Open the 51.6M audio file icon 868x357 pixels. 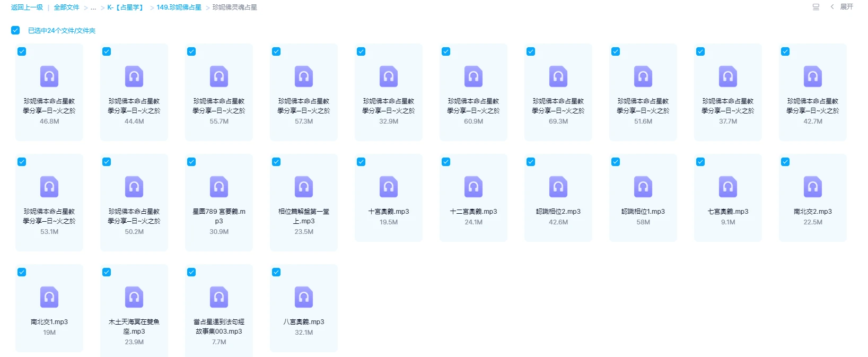tap(643, 76)
